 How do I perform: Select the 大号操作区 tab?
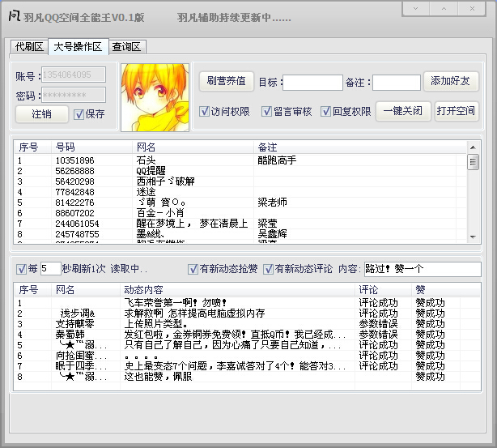[78, 47]
